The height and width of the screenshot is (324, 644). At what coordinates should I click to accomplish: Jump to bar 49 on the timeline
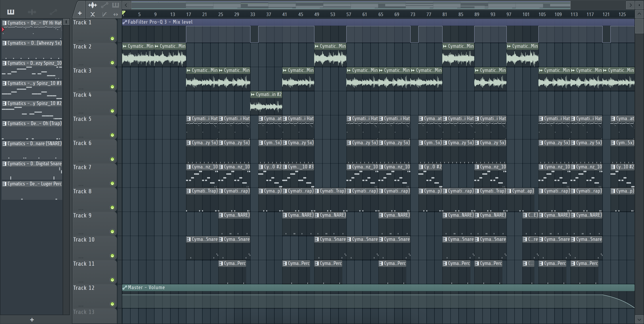tap(316, 15)
